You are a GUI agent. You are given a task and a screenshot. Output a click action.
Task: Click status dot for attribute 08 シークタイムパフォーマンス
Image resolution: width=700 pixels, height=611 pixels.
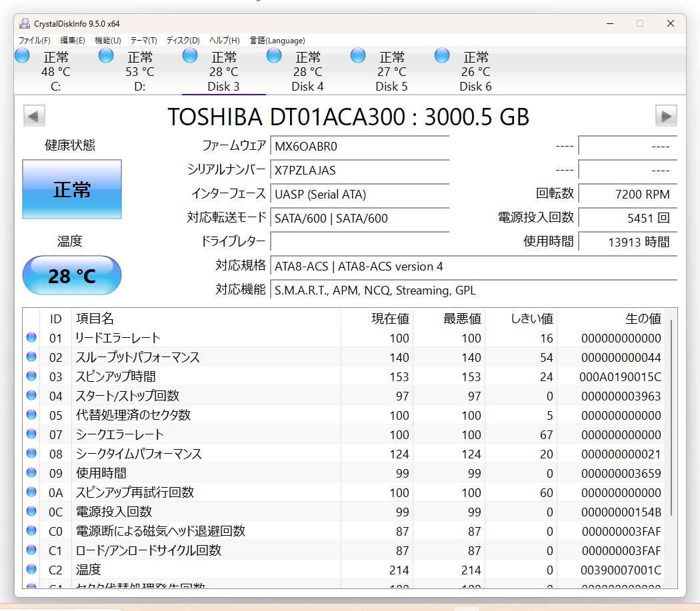point(31,453)
